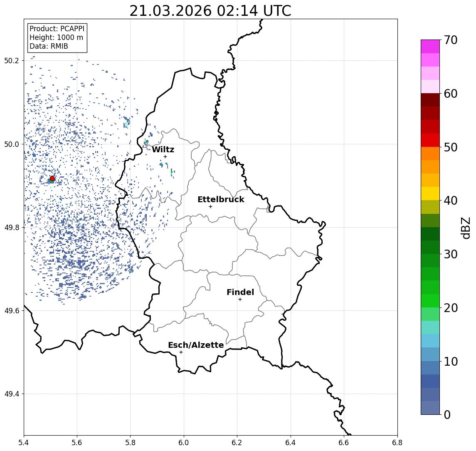
Task: Click the Findel station cross marker
Action: click(240, 300)
